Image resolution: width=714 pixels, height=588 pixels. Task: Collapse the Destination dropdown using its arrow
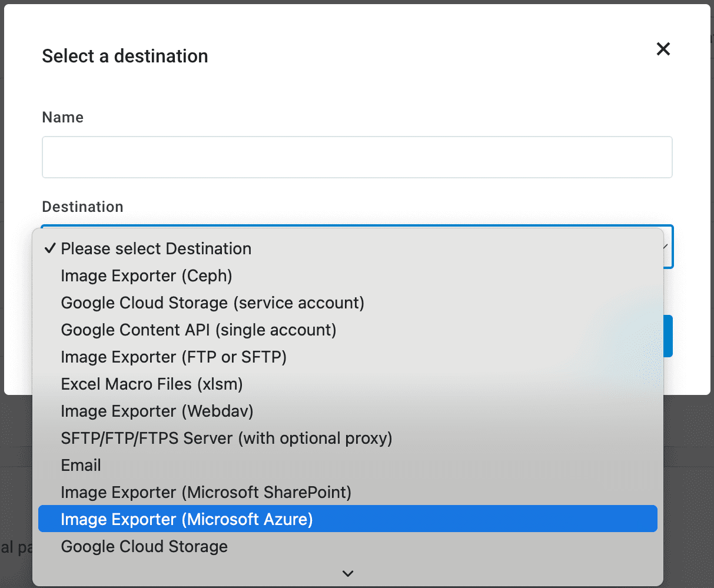[x=666, y=247]
